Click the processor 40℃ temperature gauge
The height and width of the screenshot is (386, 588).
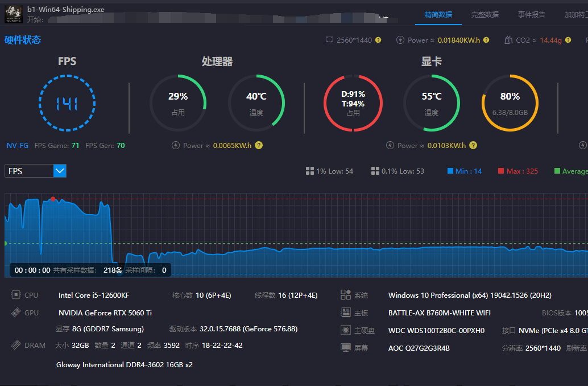coord(256,103)
